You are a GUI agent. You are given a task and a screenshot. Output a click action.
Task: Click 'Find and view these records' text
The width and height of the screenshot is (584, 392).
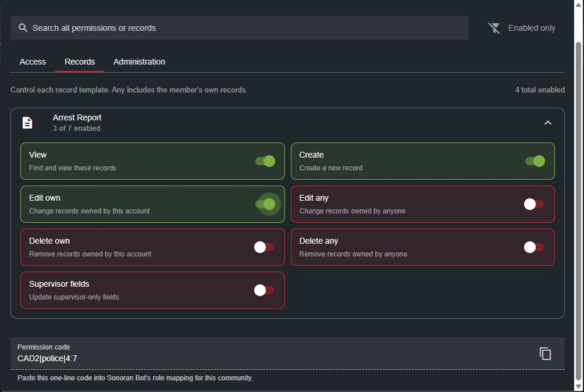(x=73, y=168)
